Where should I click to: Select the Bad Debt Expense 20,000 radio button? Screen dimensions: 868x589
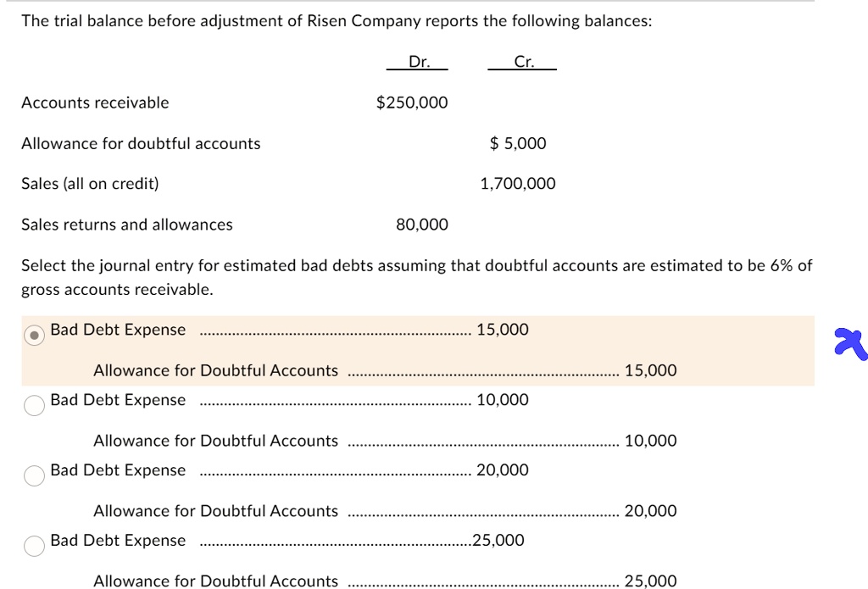tap(34, 475)
